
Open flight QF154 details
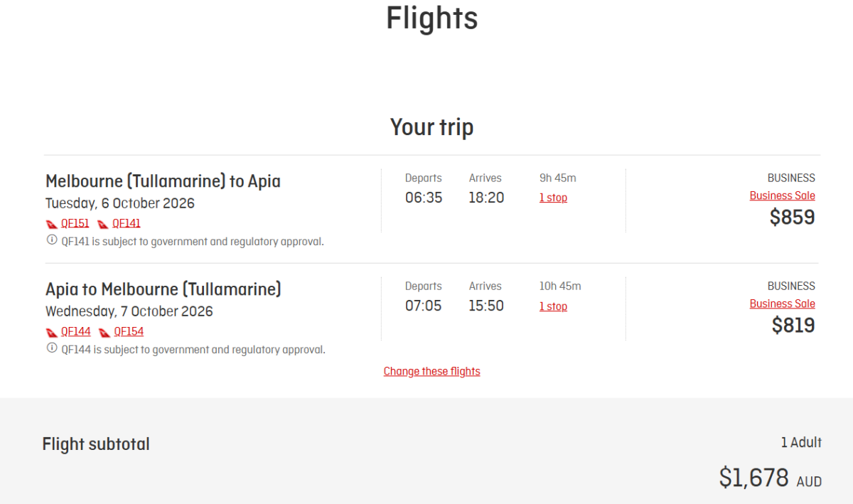point(129,331)
